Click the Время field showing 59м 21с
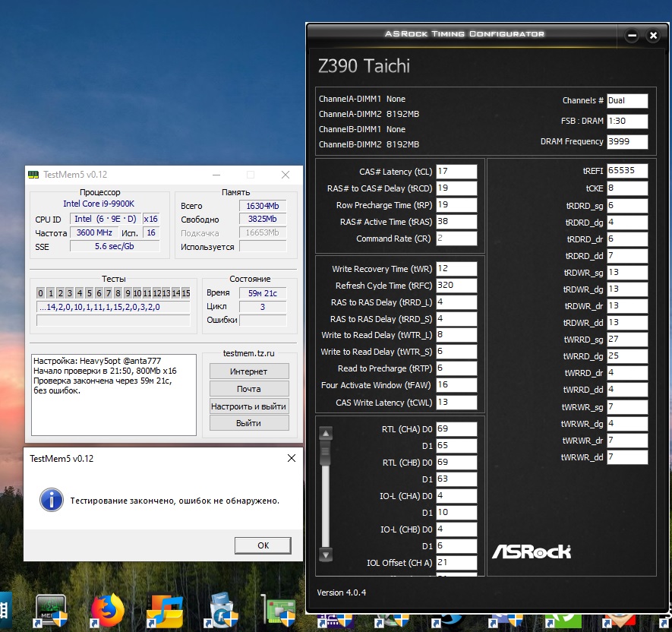 click(263, 293)
